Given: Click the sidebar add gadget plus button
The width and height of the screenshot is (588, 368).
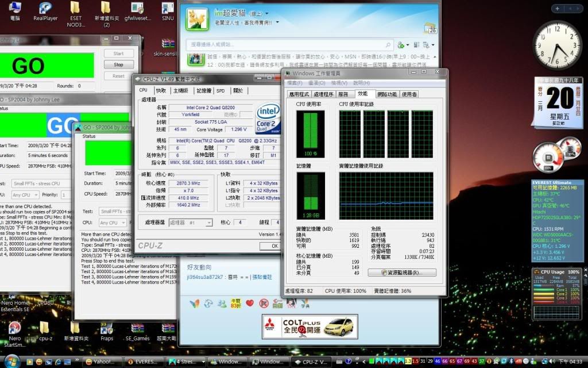Looking at the screenshot, I should pyautogui.click(x=557, y=8).
